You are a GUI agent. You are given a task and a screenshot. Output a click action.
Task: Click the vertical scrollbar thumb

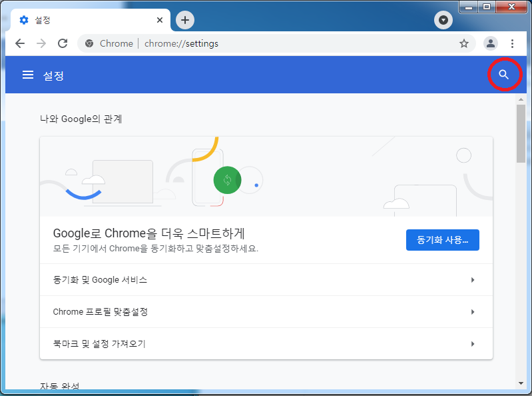click(521, 133)
